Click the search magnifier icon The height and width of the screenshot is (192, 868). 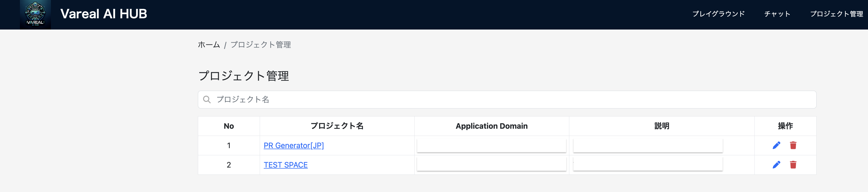click(207, 99)
